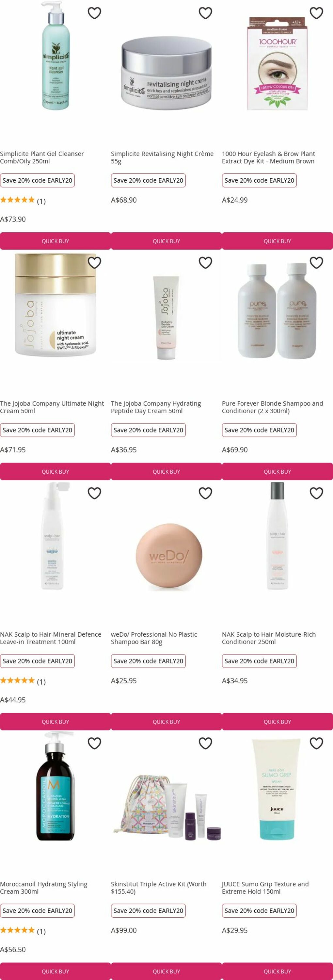Favorite the Simplicite Revitalising Night Crème
This screenshot has width=333, height=980.
[x=205, y=13]
